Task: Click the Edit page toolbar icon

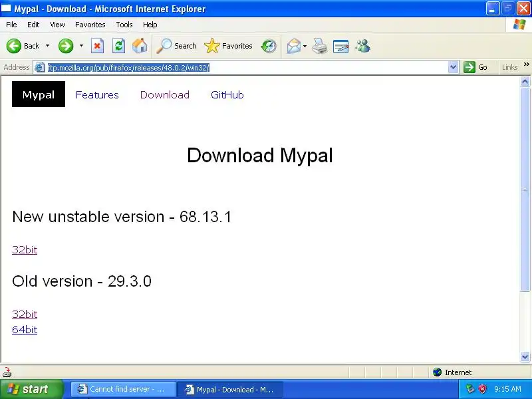Action: point(341,46)
